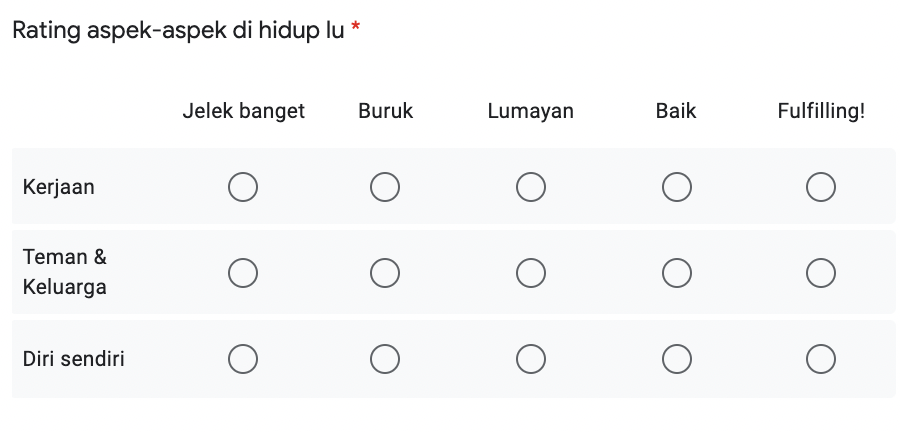Mark Teman & Keluarga as Baik

676,272
